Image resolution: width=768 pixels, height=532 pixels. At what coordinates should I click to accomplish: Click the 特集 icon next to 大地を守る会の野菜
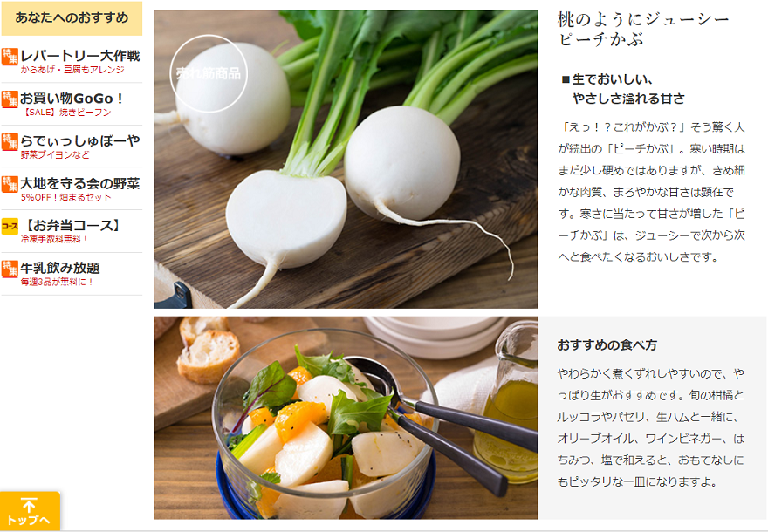(10, 184)
